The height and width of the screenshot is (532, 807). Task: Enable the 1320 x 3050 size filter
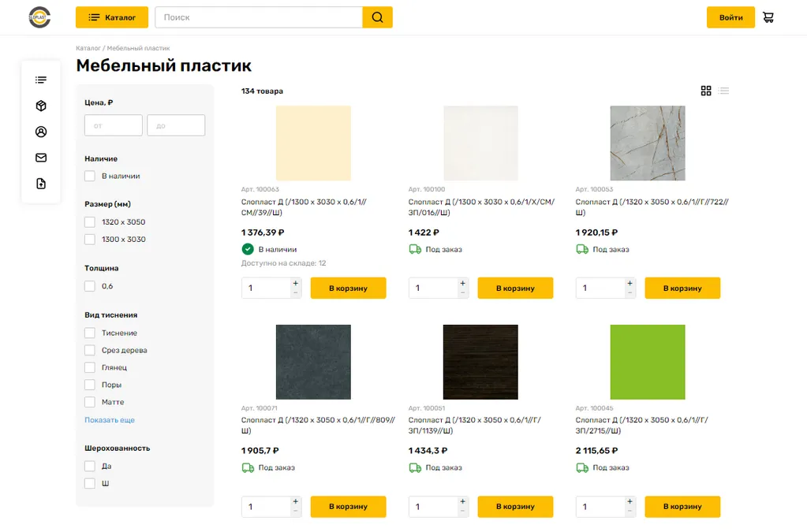90,222
